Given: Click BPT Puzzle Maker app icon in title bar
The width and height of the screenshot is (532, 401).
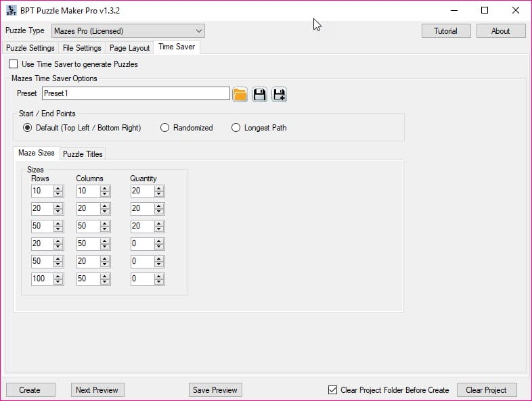Looking at the screenshot, I should (12, 11).
